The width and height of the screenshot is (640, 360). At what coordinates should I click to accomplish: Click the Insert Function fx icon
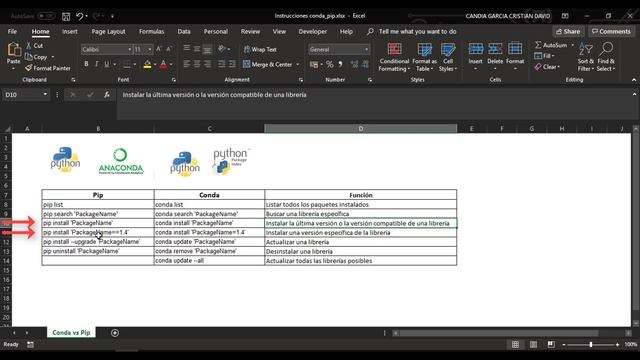click(x=107, y=95)
